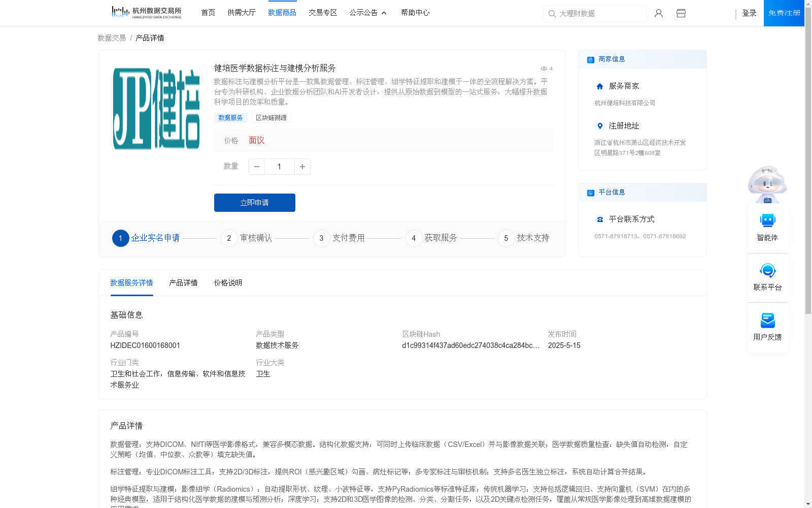Click merchant name 杭州健培科技有限公司

click(625, 103)
